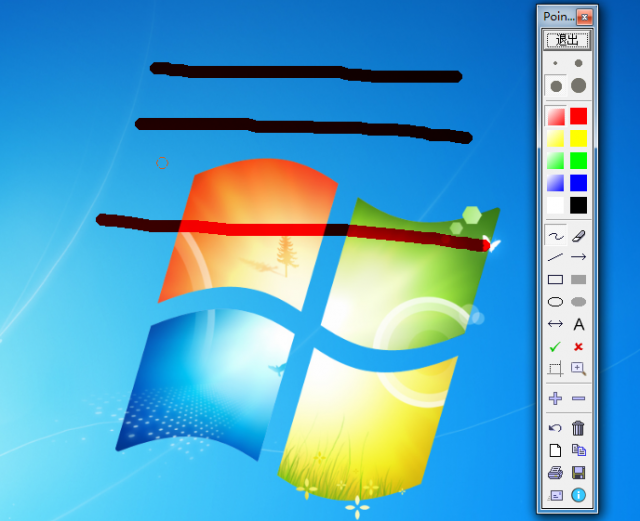Viewport: 640px width, 521px height.
Task: Select the red cross stamp
Action: [578, 347]
